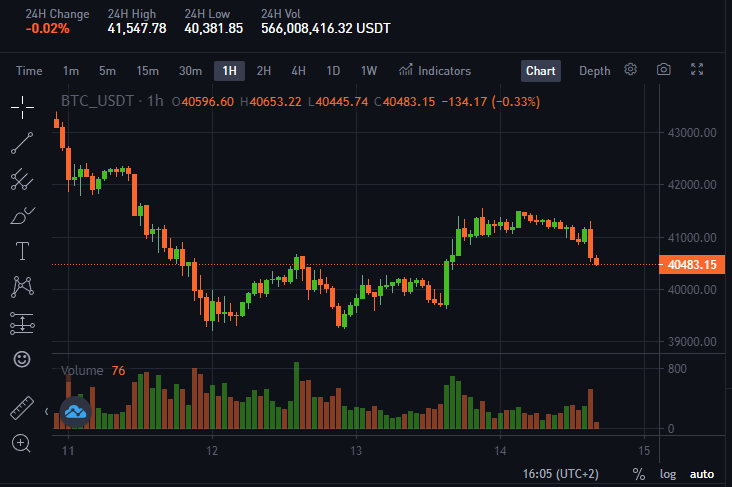Screen dimensions: 732x487
Task: Select the 1D interval
Action: point(333,71)
